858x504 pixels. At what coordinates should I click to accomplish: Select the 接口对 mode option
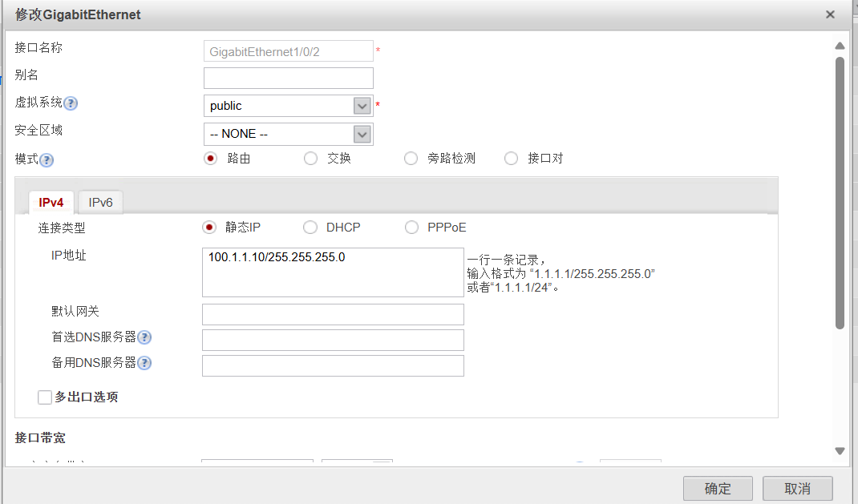pyautogui.click(x=511, y=158)
